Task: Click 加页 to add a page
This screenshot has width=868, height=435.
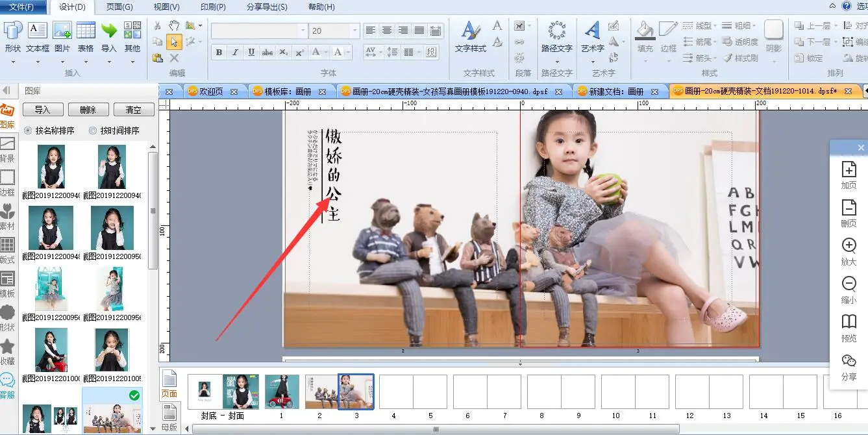Action: tap(849, 175)
